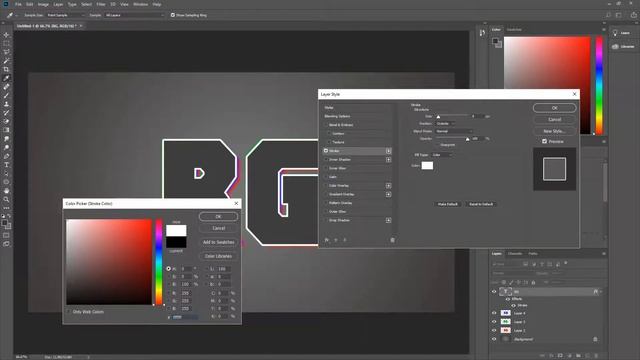Click trash icon in Layer Style effects list

click(392, 240)
